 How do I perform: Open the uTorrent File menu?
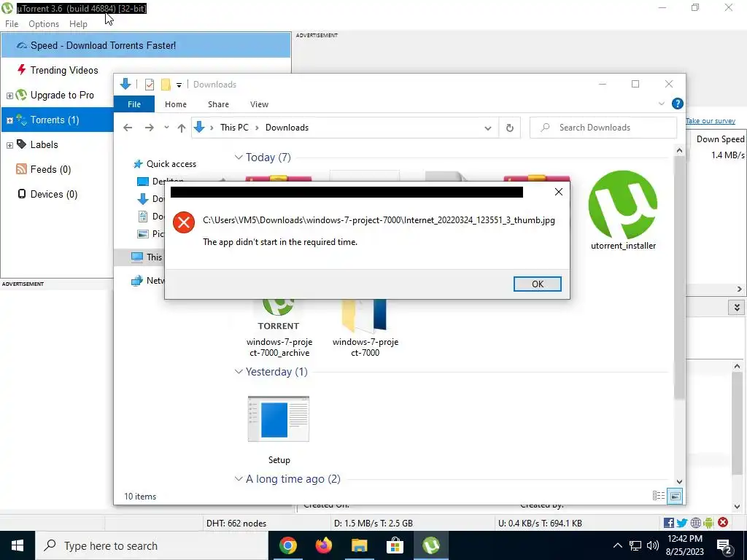(x=12, y=24)
